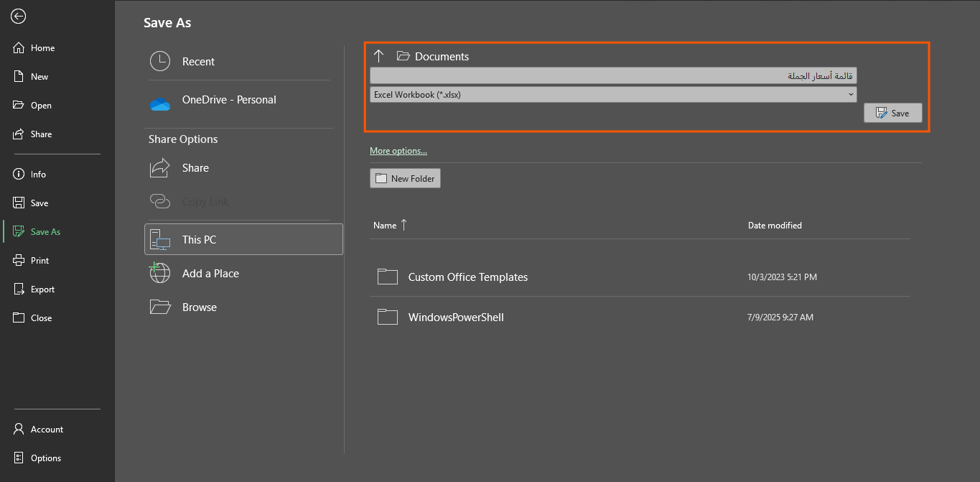Click the Share arrow icon under Share Options

click(159, 168)
